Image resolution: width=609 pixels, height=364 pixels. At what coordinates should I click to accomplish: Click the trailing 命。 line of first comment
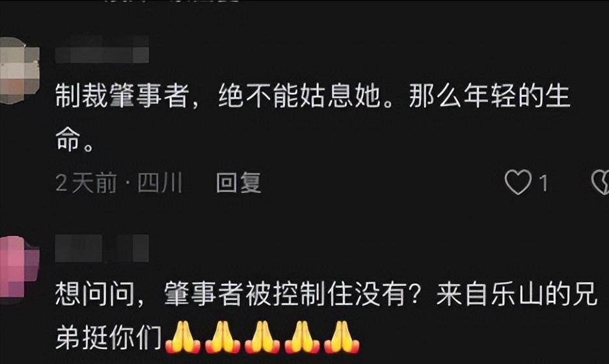75,139
